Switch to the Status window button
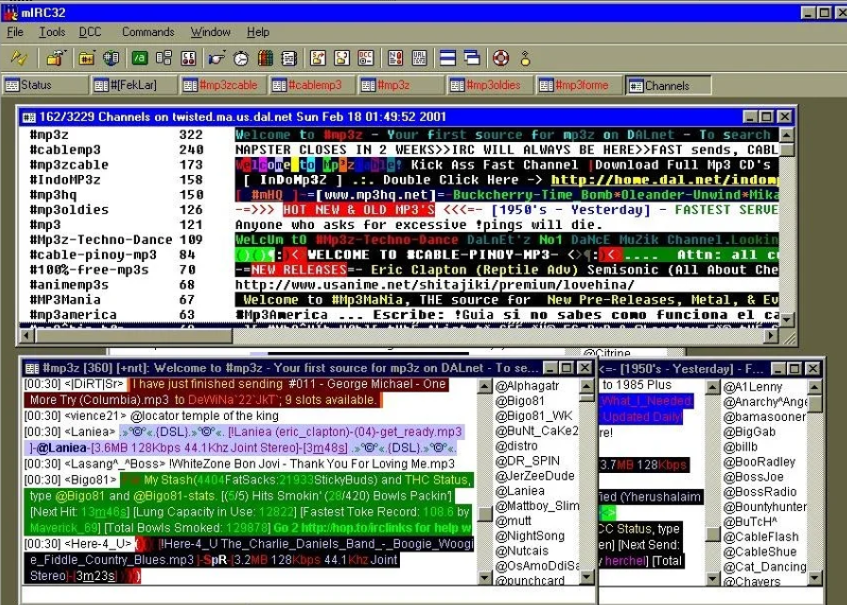This screenshot has width=847, height=605. coord(45,85)
